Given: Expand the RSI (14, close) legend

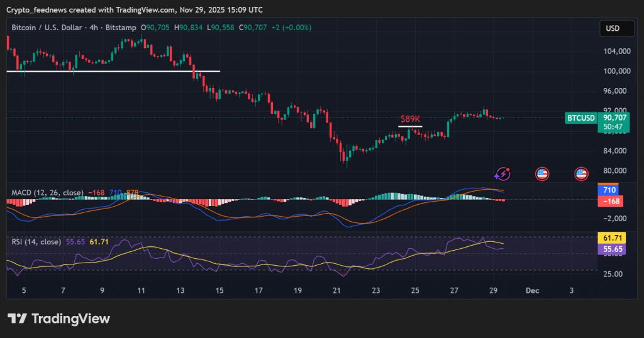Looking at the screenshot, I should pos(36,241).
